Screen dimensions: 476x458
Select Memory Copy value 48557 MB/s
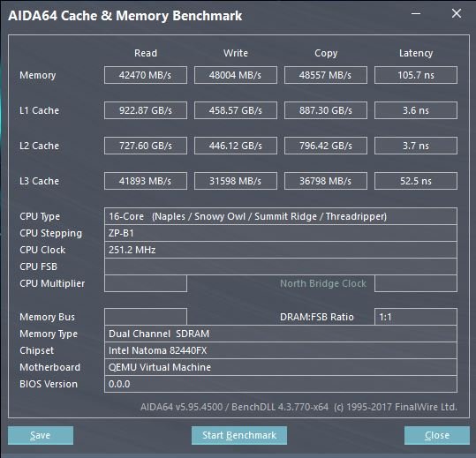click(x=326, y=75)
